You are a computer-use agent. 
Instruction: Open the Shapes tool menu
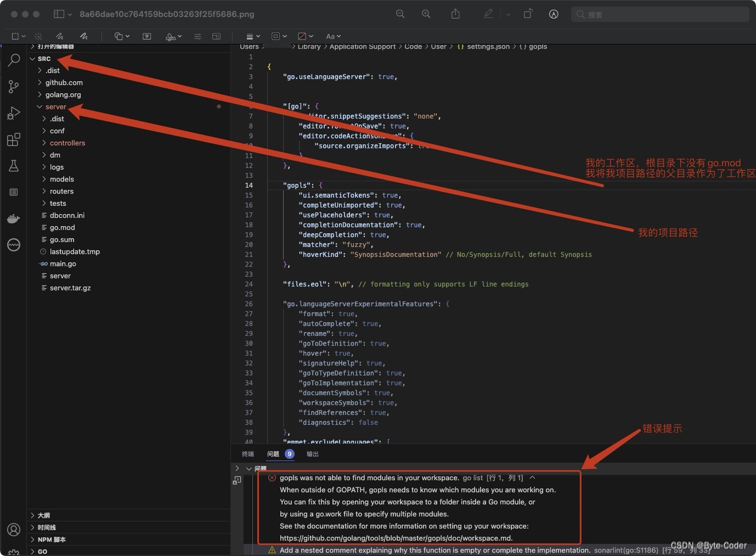pyautogui.click(x=122, y=36)
